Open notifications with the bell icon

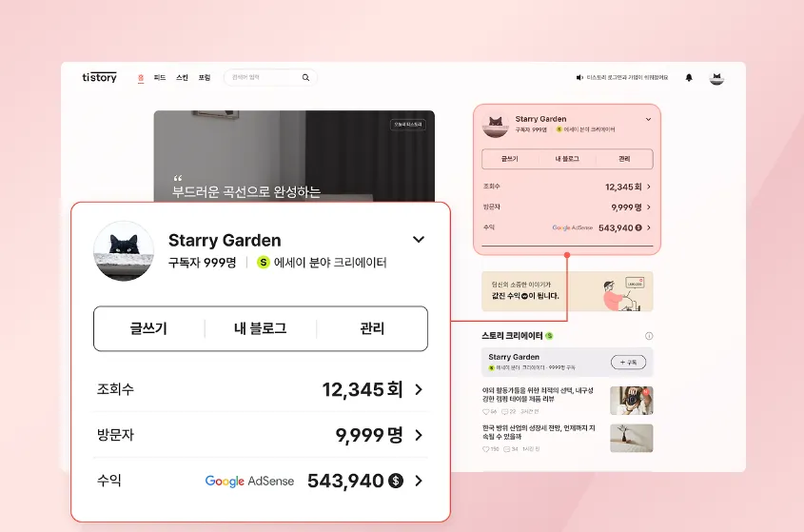pyautogui.click(x=689, y=77)
